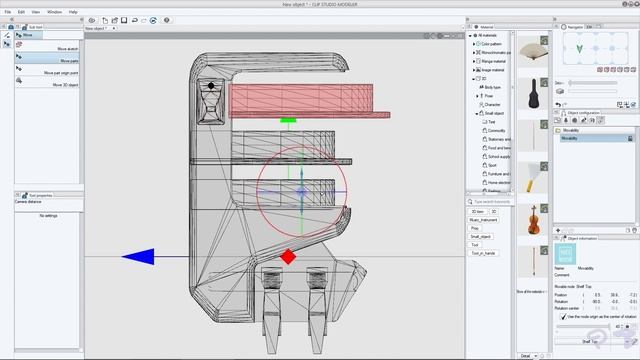Click the Move sub tool group tab
The height and width of the screenshot is (360, 640).
(x=28, y=35)
